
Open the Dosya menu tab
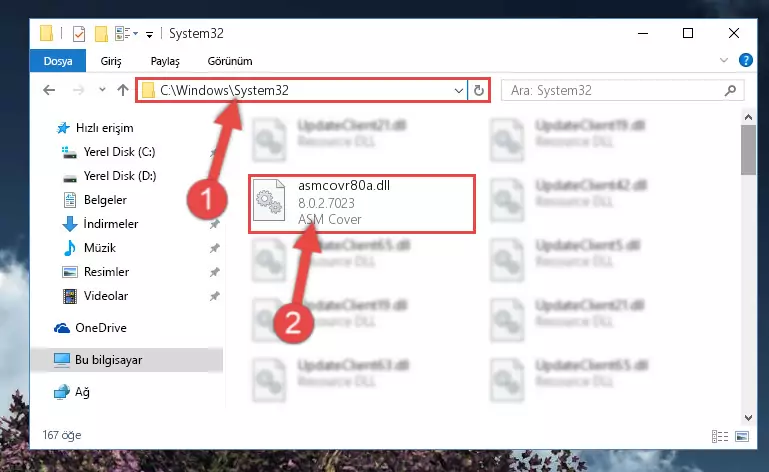coord(58,61)
